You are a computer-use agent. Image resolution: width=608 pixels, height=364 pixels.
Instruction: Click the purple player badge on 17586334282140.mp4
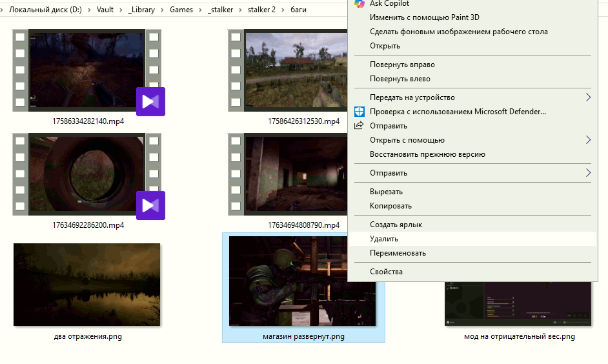(150, 101)
